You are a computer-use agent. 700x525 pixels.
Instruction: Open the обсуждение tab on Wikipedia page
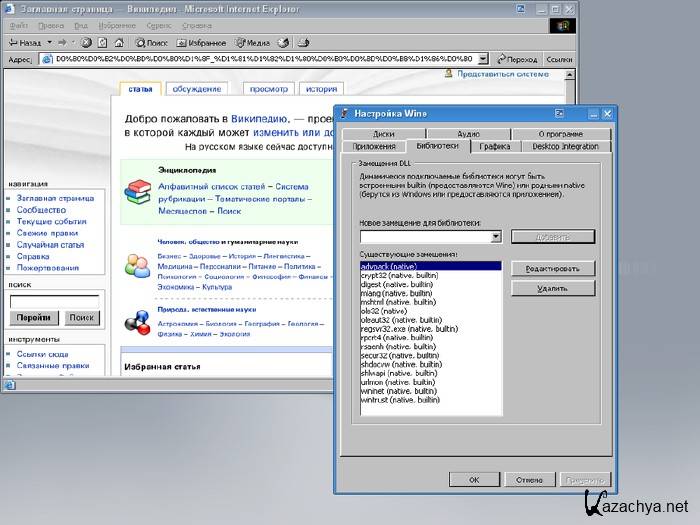[x=197, y=89]
